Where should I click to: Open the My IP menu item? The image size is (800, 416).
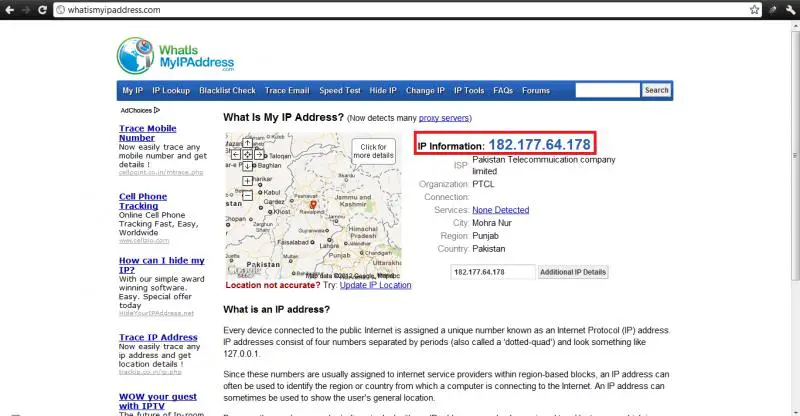132,90
